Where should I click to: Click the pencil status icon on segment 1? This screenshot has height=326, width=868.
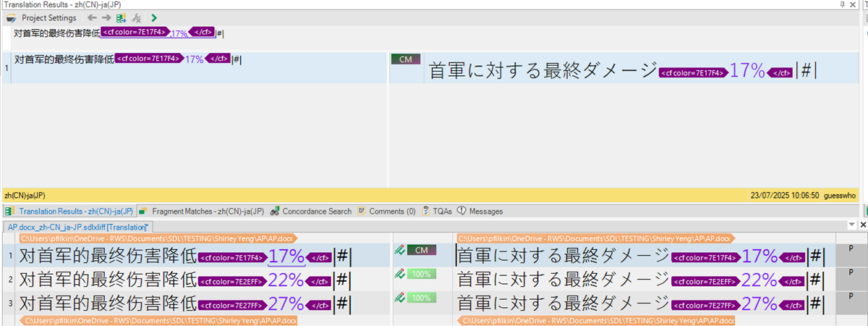pos(399,250)
